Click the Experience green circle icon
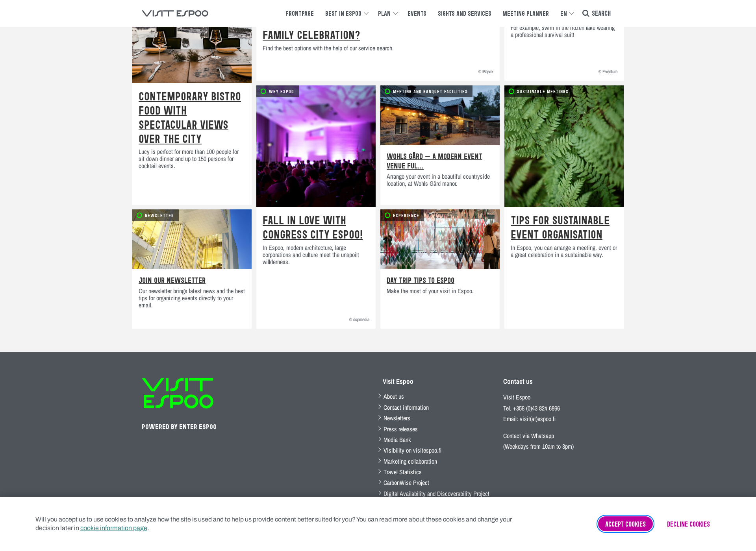The image size is (756, 551). 387,215
